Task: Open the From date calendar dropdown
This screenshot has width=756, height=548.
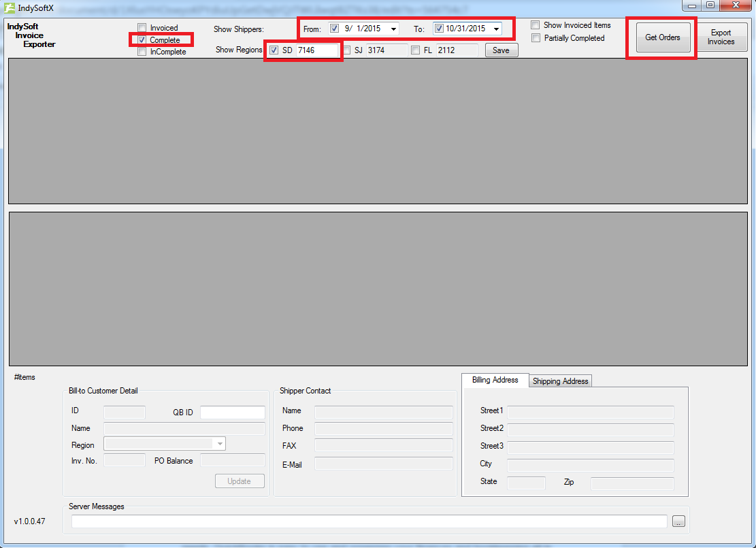Action: [x=393, y=29]
